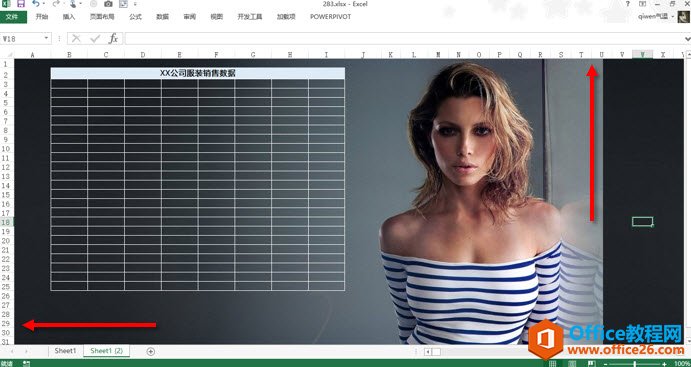Select column W header
691x367 pixels.
[x=643, y=55]
